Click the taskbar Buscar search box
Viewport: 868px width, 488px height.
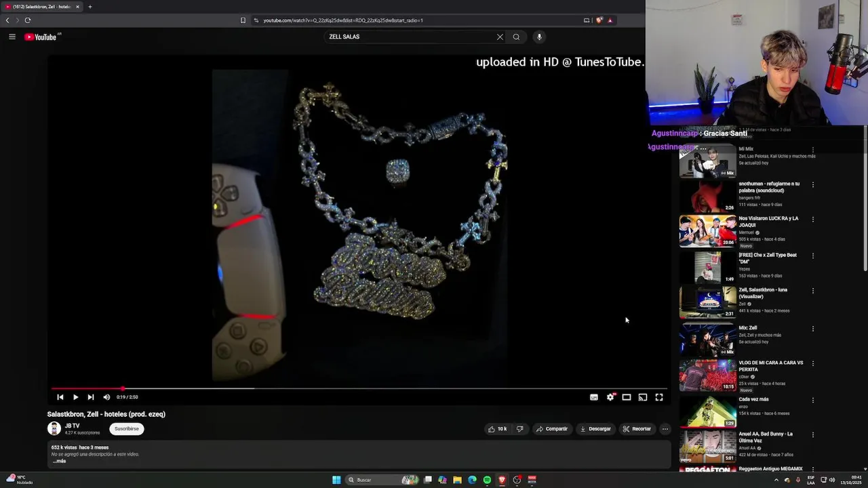pyautogui.click(x=382, y=480)
